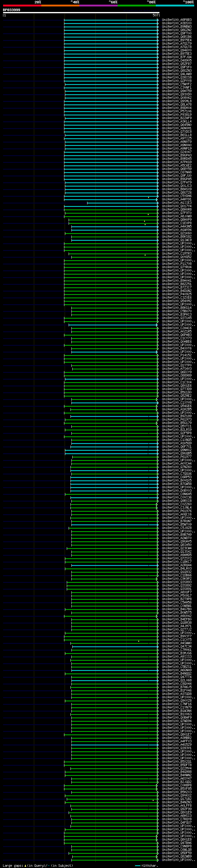
Task: Select hit label UniRef100_Q7F9T0
Action: (x=177, y=213)
